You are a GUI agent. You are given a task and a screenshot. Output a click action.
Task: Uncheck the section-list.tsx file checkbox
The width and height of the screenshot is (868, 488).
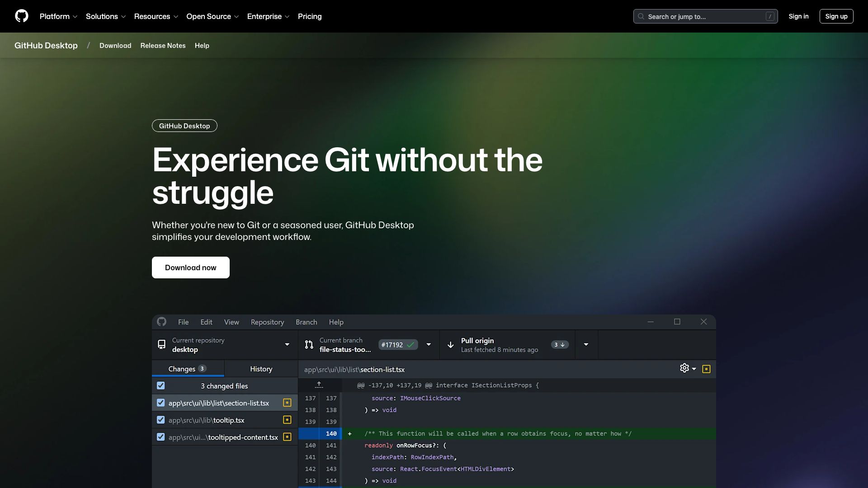161,403
